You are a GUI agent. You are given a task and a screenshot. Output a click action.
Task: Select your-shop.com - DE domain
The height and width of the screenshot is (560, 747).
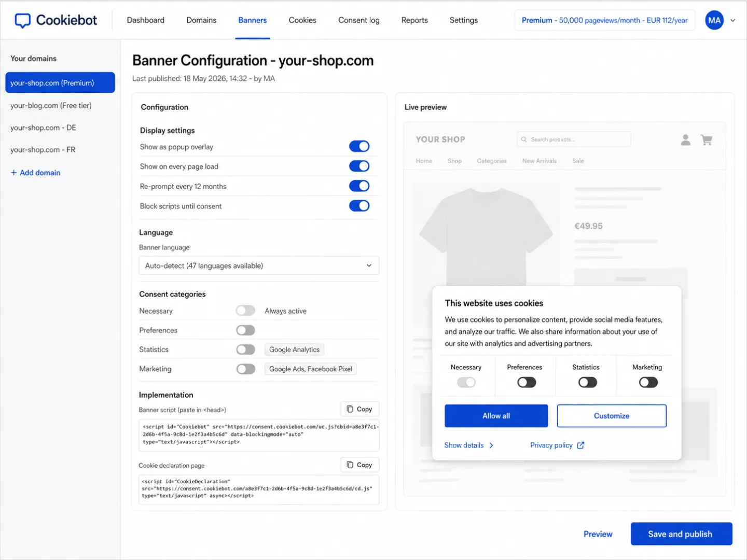coord(43,128)
